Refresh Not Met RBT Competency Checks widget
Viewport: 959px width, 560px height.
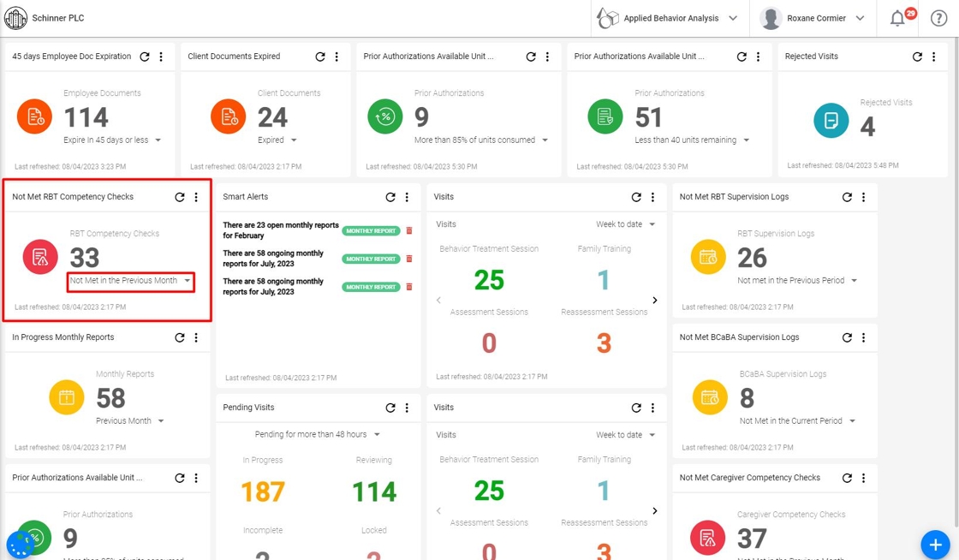(x=180, y=198)
